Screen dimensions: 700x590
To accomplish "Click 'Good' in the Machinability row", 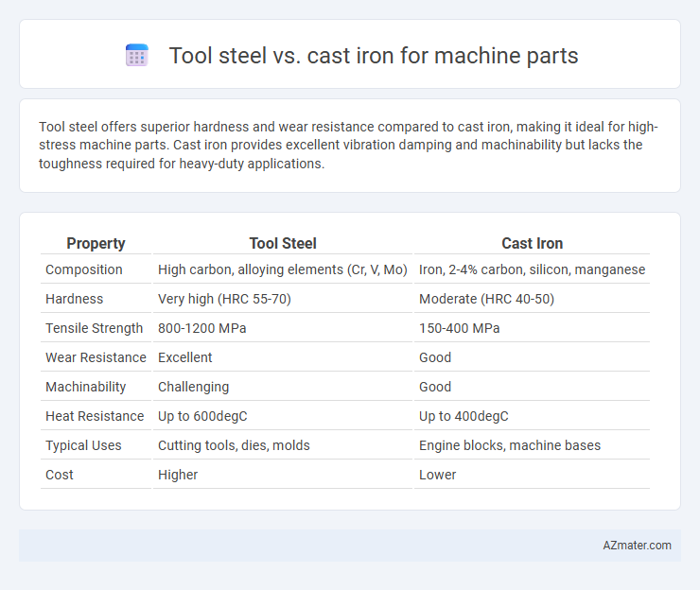I will click(435, 387).
